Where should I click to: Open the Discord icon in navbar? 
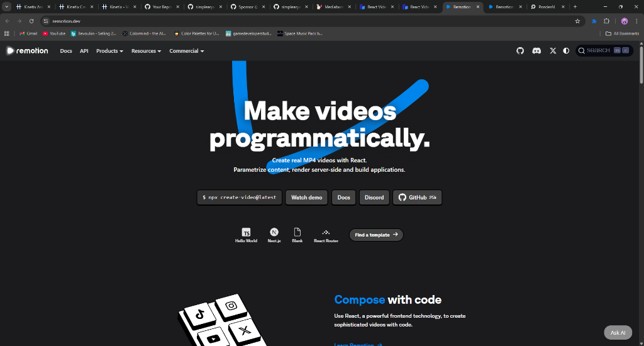click(x=536, y=50)
